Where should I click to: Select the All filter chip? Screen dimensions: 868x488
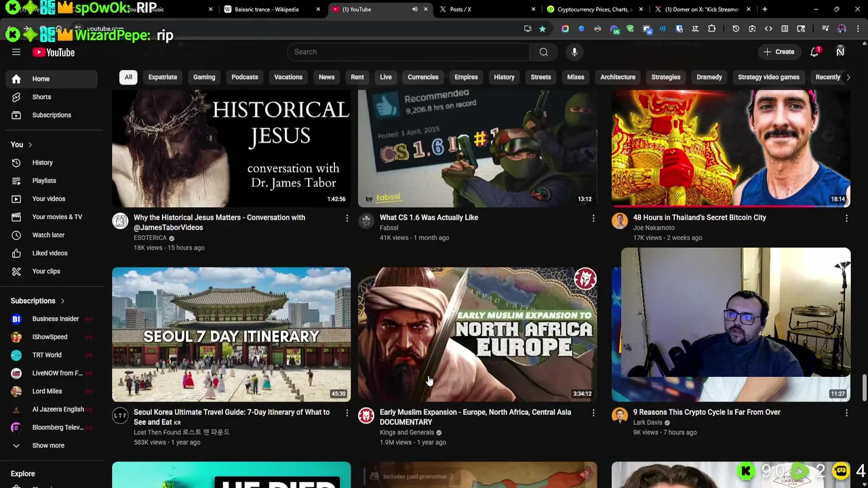click(x=128, y=77)
